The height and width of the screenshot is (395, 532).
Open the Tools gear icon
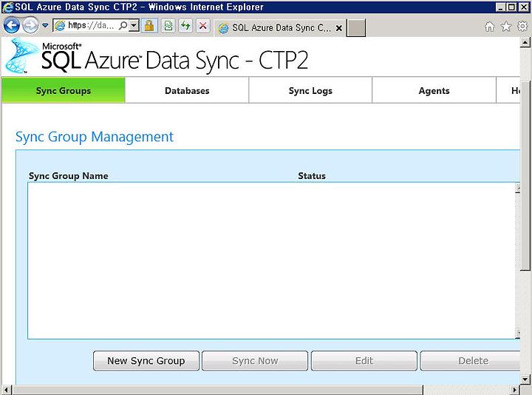tap(522, 26)
